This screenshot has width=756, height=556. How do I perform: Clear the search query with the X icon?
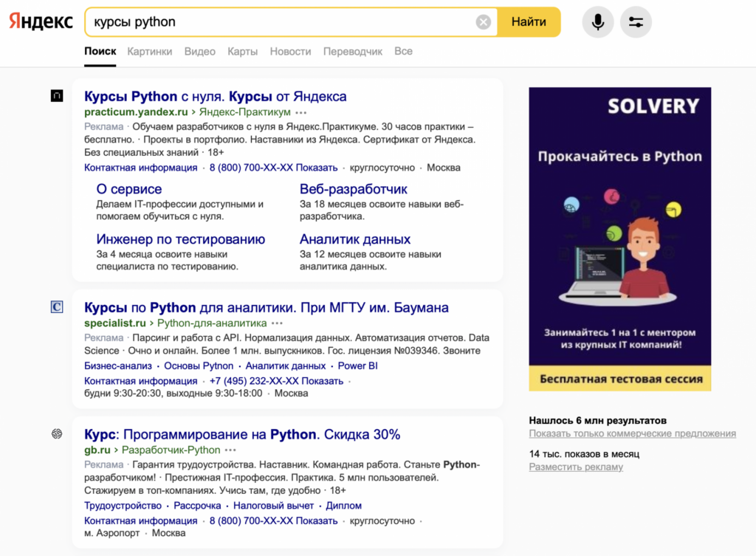tap(484, 21)
